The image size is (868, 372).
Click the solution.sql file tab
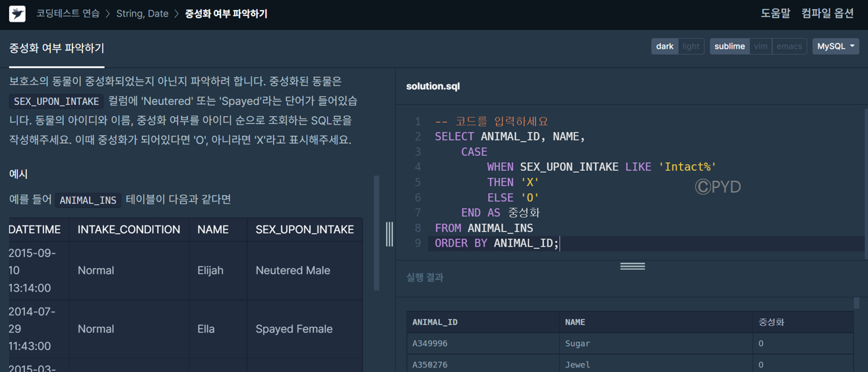click(433, 86)
